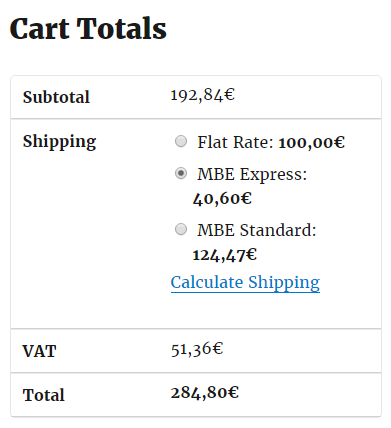Click the Flat Rate label text
391x428 pixels.
pyautogui.click(x=235, y=142)
